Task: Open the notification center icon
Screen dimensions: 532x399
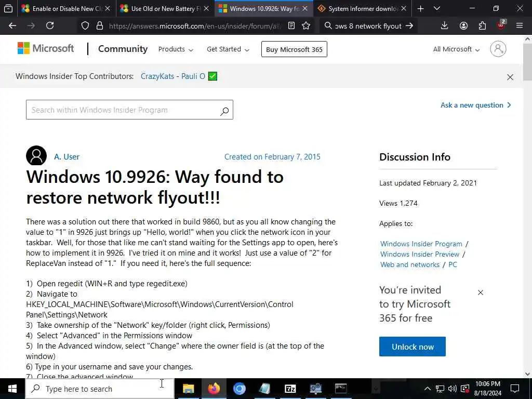Action: 515,389
